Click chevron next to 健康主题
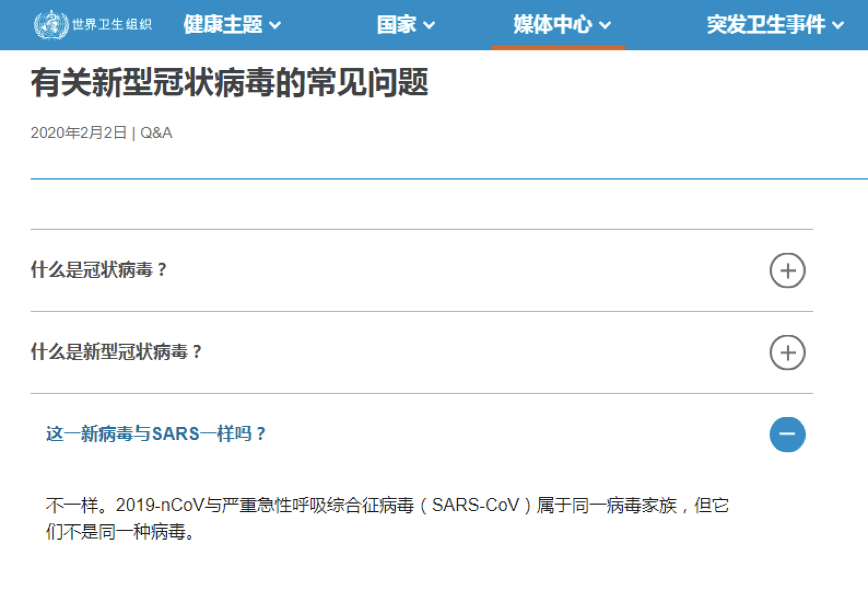The image size is (868, 602). [275, 25]
